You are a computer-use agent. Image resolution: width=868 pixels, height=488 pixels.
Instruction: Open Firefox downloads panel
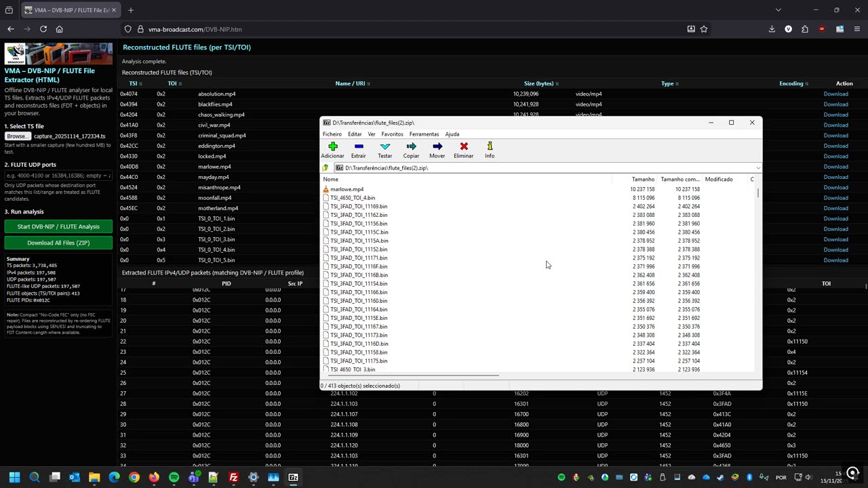coord(772,29)
